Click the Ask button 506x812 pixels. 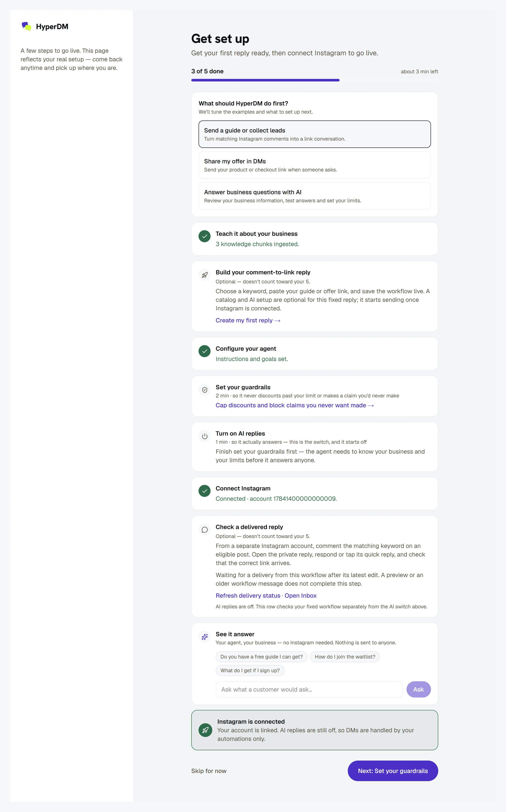coord(418,689)
